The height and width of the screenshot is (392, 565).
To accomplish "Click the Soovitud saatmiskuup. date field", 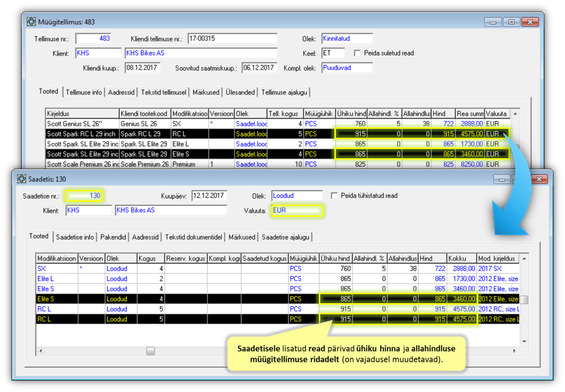I will tap(260, 68).
